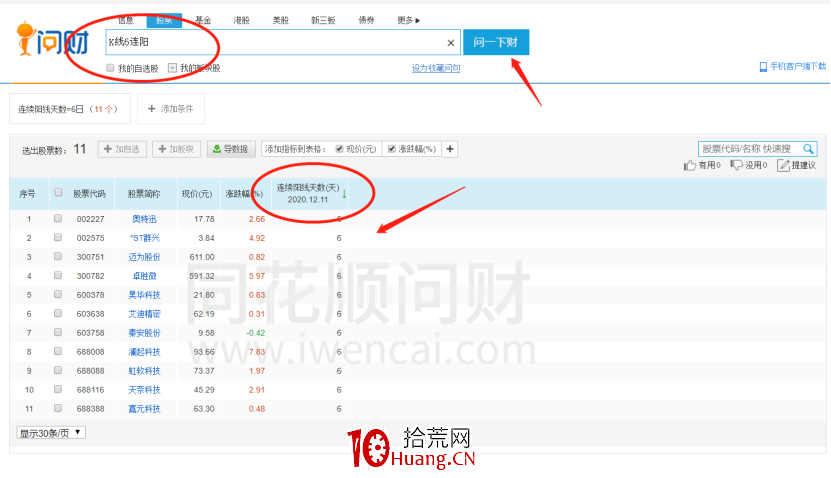Open stock 奥特迅 link
This screenshot has height=478, width=831.
144,219
